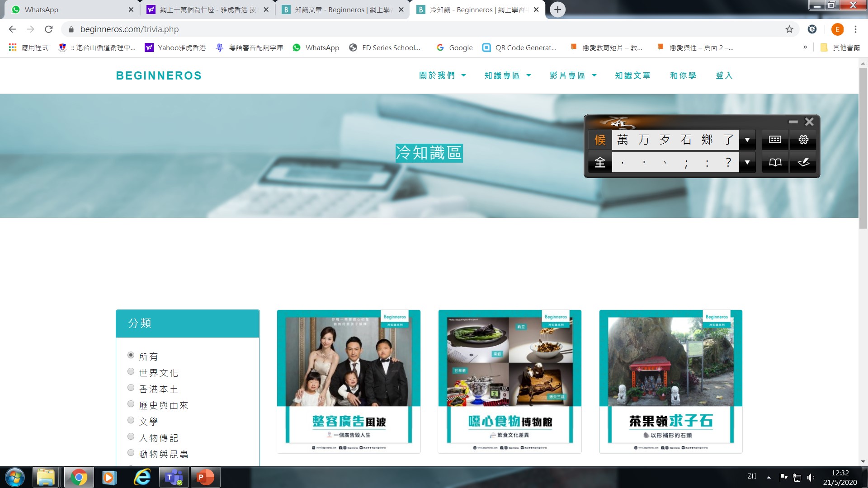Switch to WhatsApp browser tab
868x488 pixels.
click(x=68, y=9)
